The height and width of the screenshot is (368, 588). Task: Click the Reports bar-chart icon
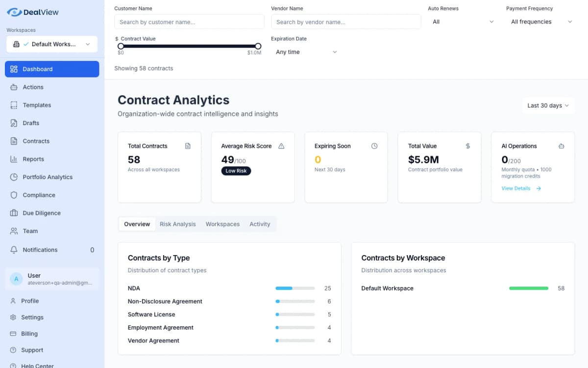[x=13, y=159]
